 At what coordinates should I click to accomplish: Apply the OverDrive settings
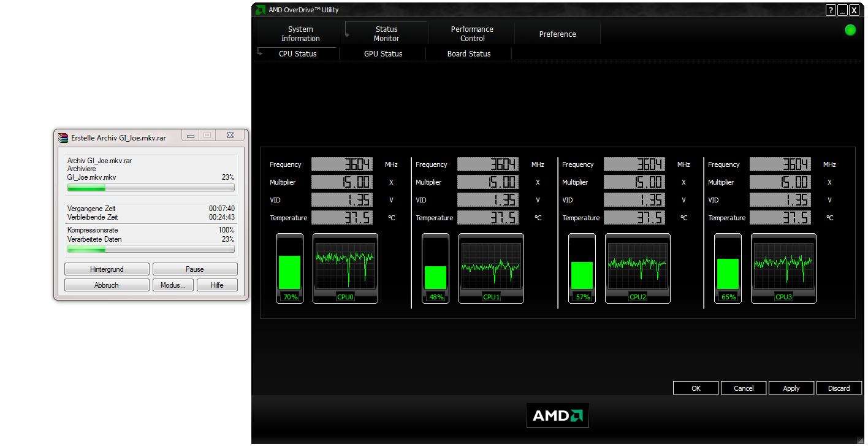(x=791, y=388)
